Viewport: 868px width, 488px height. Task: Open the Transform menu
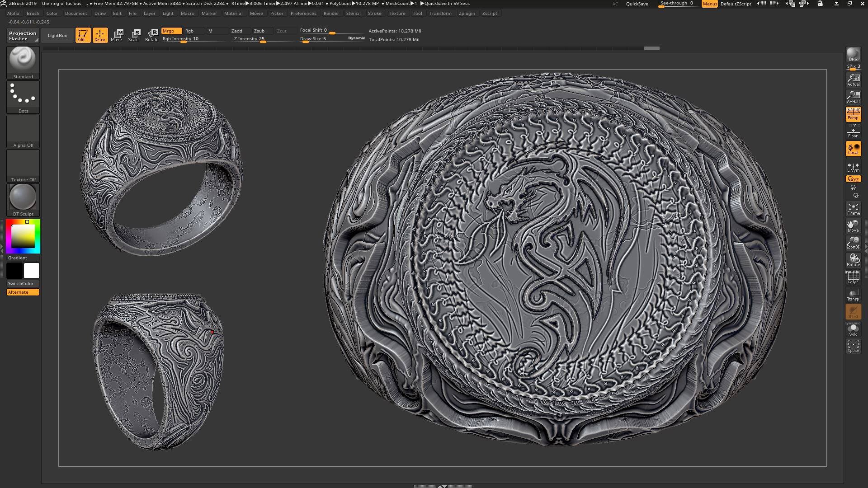(x=440, y=13)
